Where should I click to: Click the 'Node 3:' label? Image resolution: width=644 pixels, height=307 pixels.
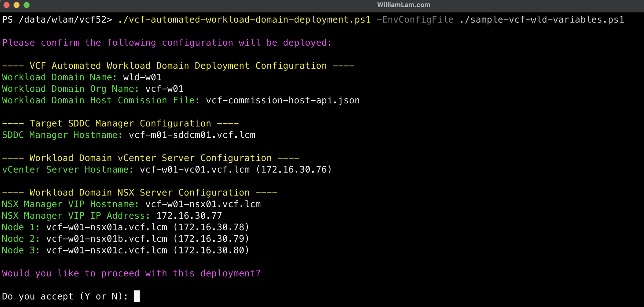point(21,250)
